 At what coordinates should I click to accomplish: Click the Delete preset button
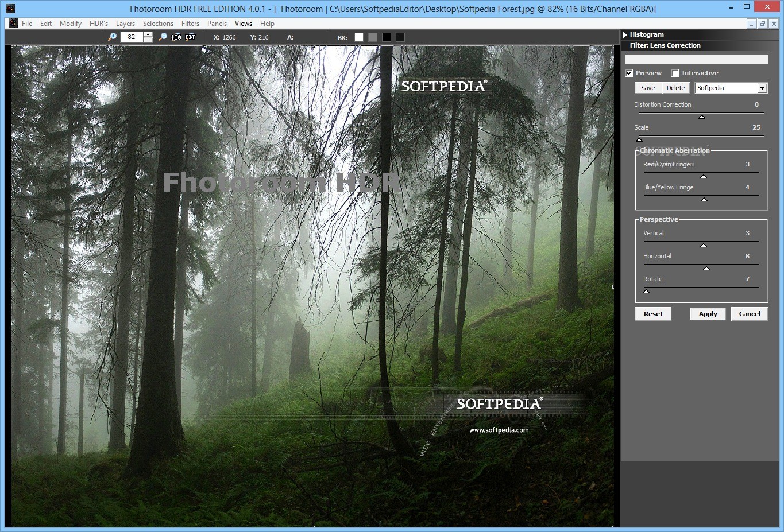[675, 88]
